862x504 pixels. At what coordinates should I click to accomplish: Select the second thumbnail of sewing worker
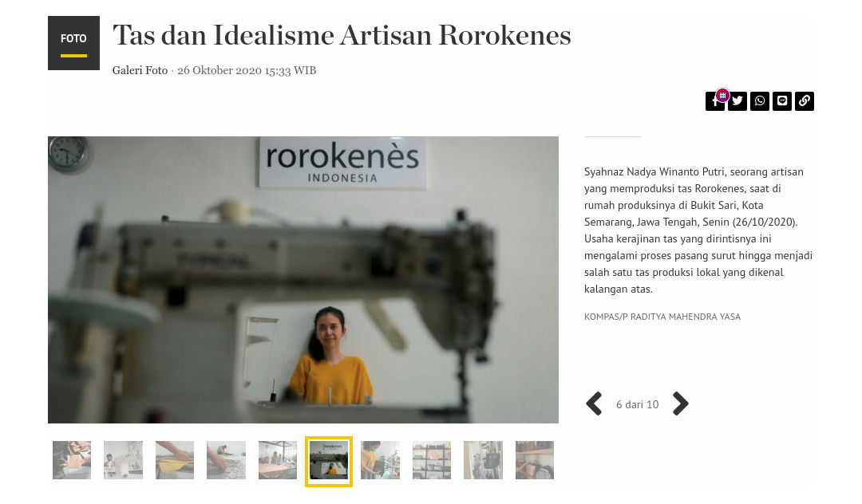(123, 460)
